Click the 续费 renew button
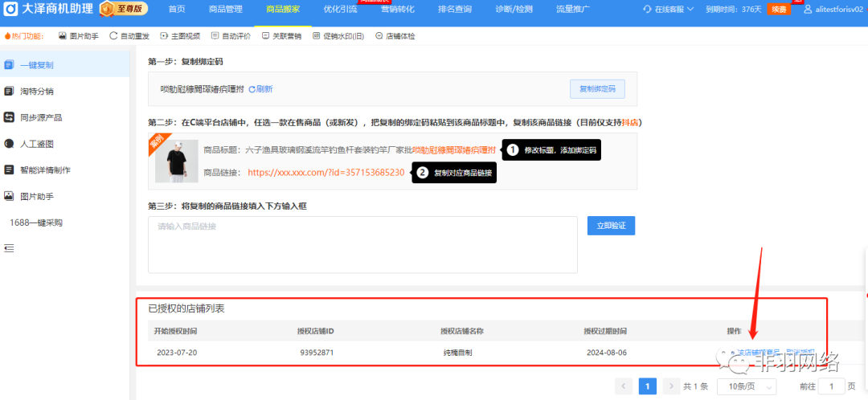The width and height of the screenshot is (868, 400). pos(779,9)
